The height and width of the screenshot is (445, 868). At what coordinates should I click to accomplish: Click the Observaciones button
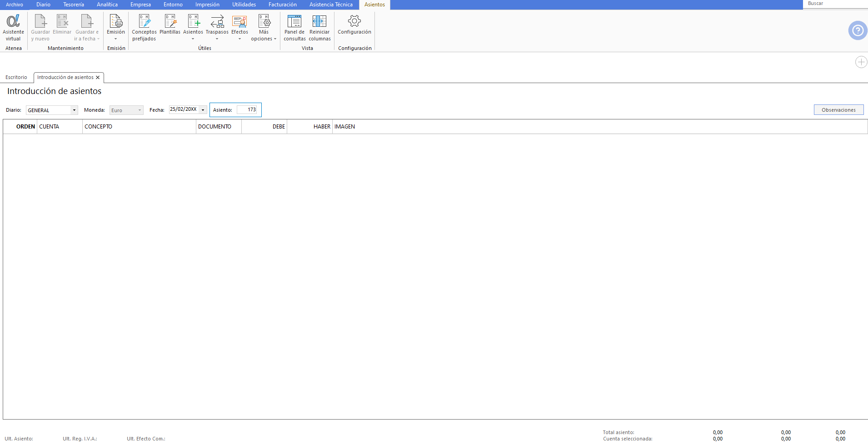pos(838,110)
